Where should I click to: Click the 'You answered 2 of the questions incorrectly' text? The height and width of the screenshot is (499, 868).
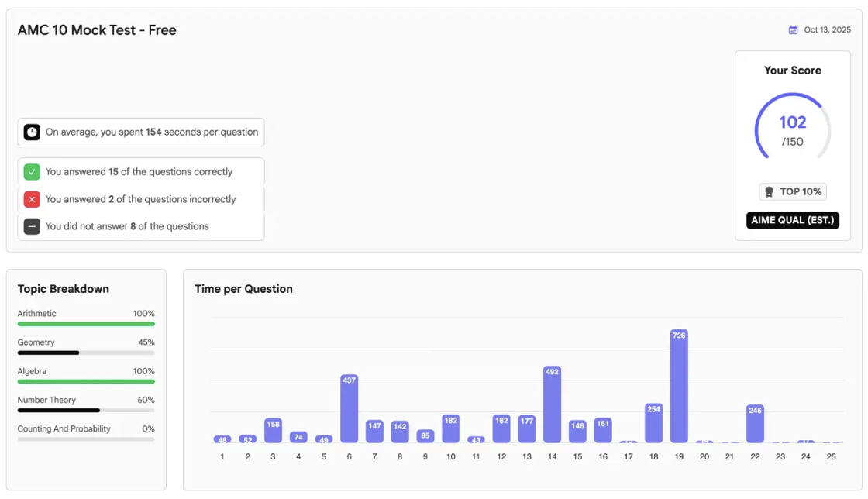(140, 199)
